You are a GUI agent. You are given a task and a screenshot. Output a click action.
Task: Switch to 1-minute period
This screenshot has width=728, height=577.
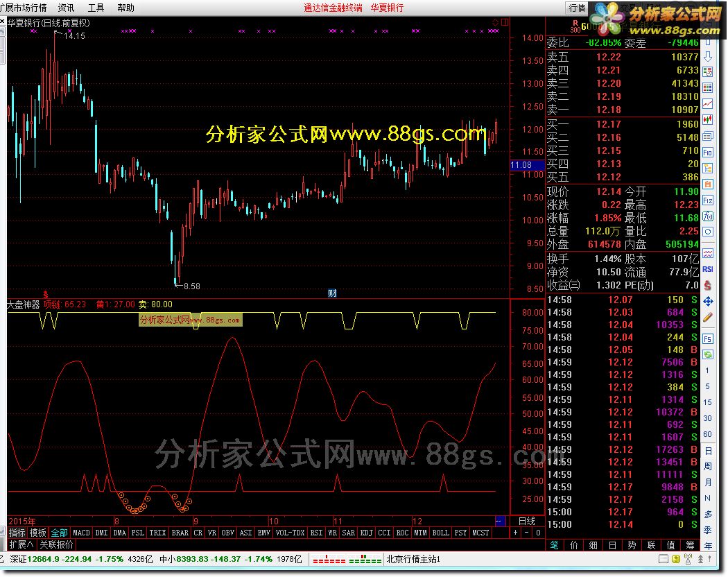coord(707,371)
